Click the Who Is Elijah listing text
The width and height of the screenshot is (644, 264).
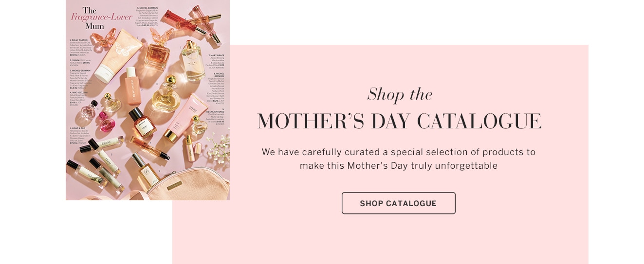point(79,98)
